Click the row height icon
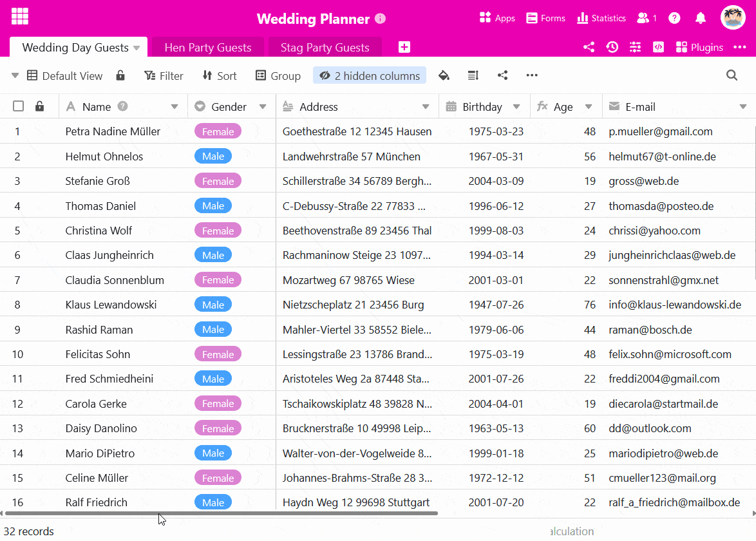Screen dimensions: 756x541 tap(473, 75)
